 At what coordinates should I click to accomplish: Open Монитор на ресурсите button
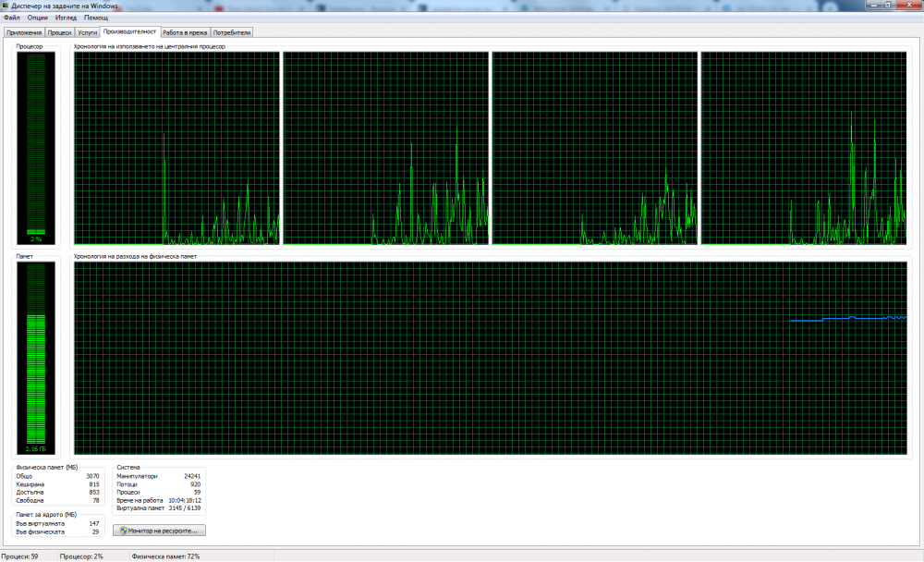click(159, 531)
